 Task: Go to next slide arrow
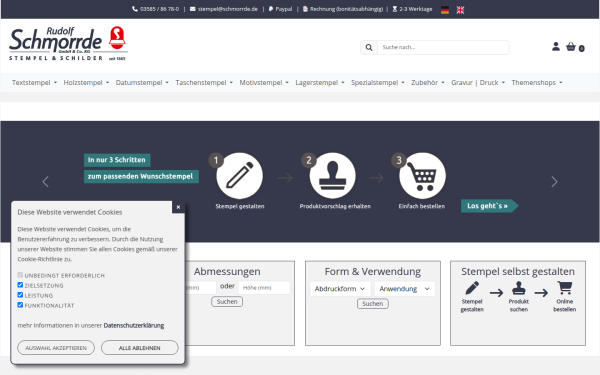554,181
